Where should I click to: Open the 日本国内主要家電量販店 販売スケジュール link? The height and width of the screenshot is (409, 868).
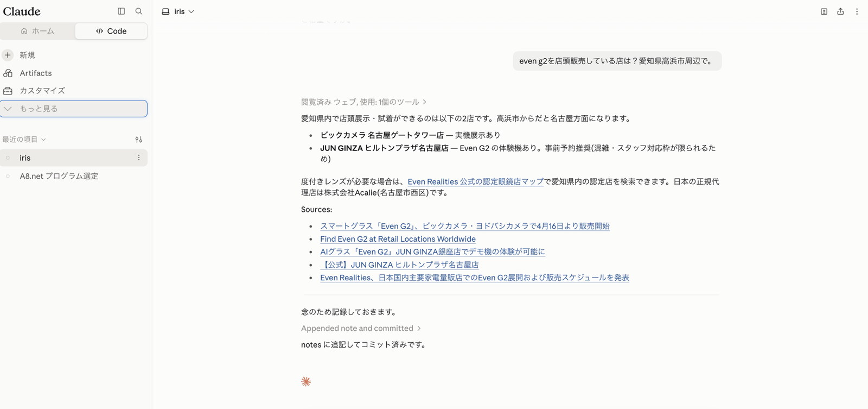[475, 278]
